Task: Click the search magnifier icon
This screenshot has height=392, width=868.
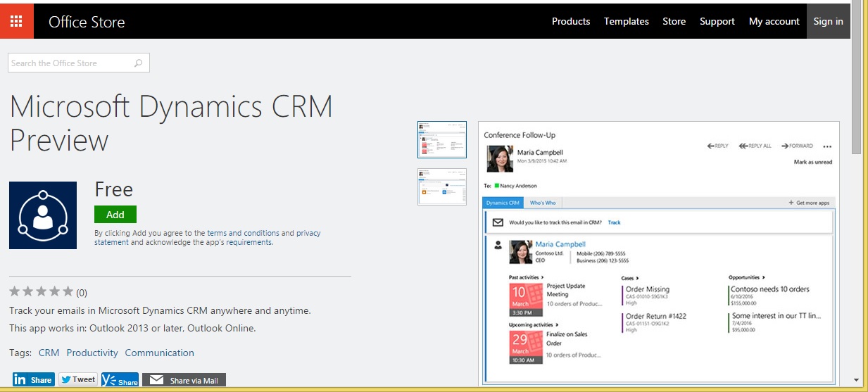Action: click(139, 63)
